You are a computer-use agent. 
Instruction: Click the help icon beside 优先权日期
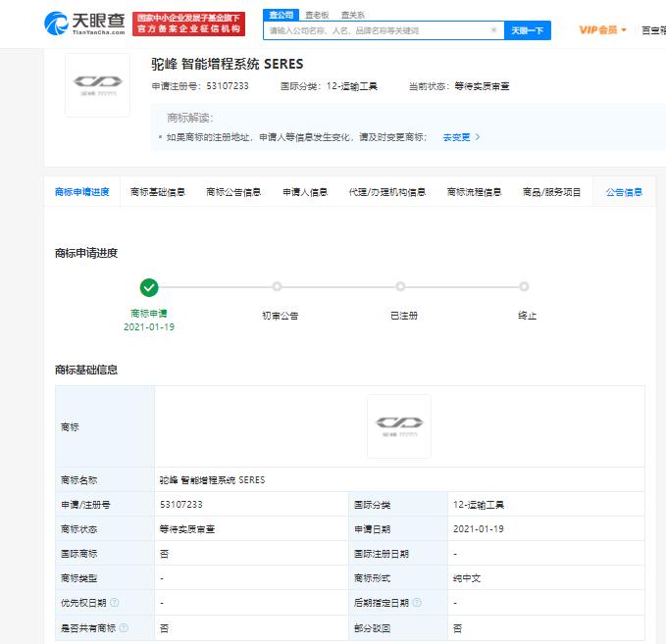click(115, 603)
